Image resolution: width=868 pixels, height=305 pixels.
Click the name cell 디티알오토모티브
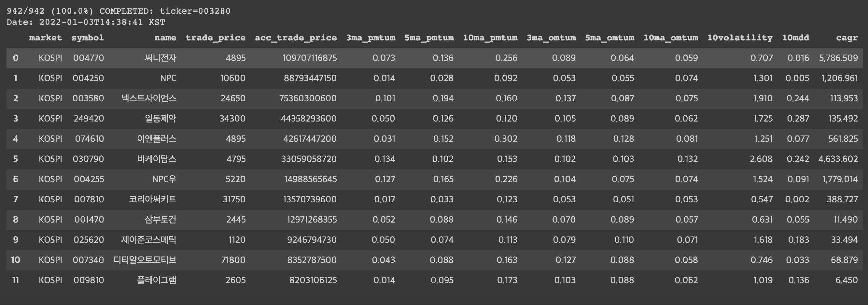(145, 260)
